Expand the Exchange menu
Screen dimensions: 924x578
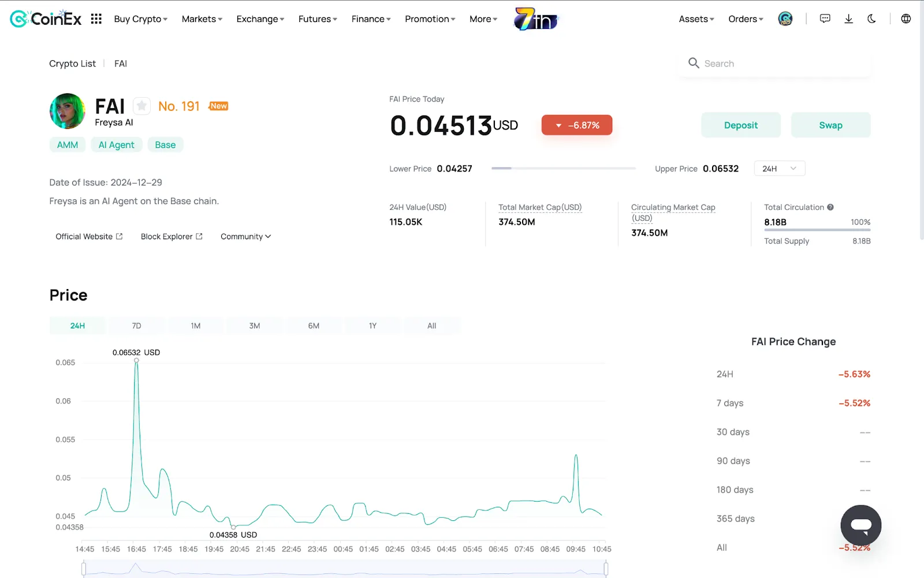(260, 19)
